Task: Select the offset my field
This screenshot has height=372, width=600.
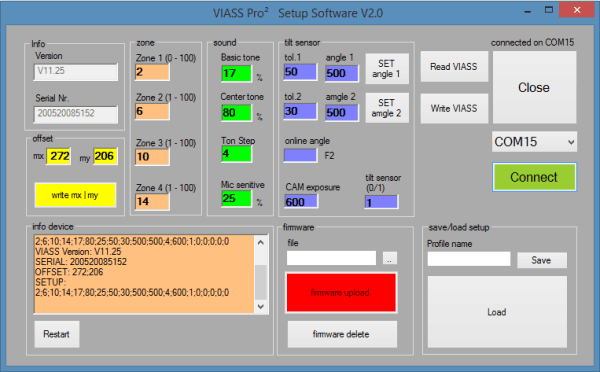Action: click(x=105, y=156)
